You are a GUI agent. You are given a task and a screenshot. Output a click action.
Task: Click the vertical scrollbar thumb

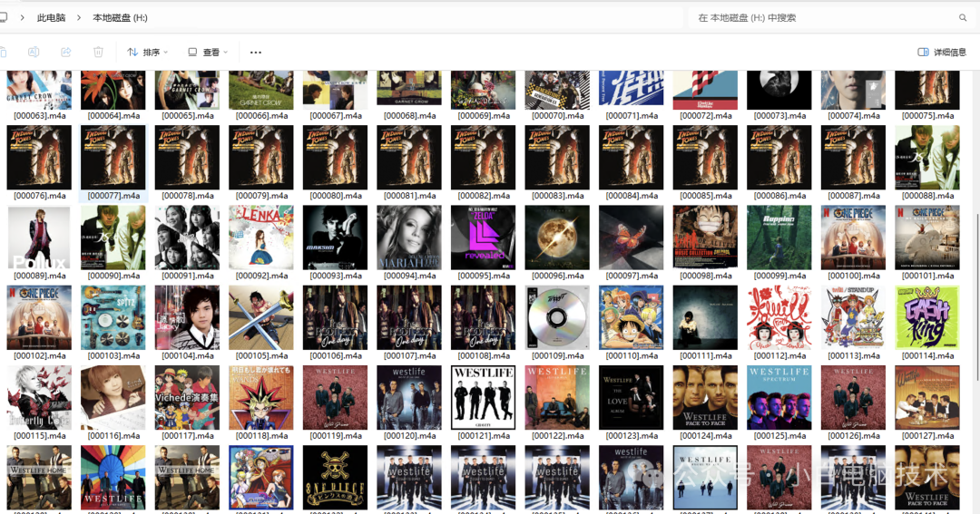[977, 298]
